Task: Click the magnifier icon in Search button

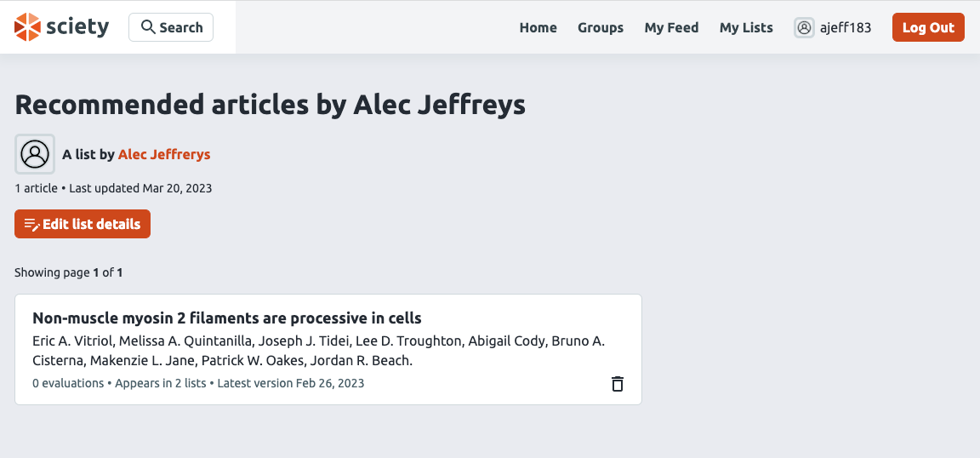Action: coord(148,27)
